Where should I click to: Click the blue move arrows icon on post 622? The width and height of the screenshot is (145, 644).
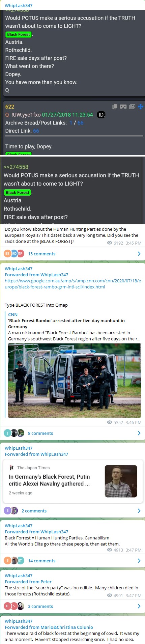coord(141,107)
